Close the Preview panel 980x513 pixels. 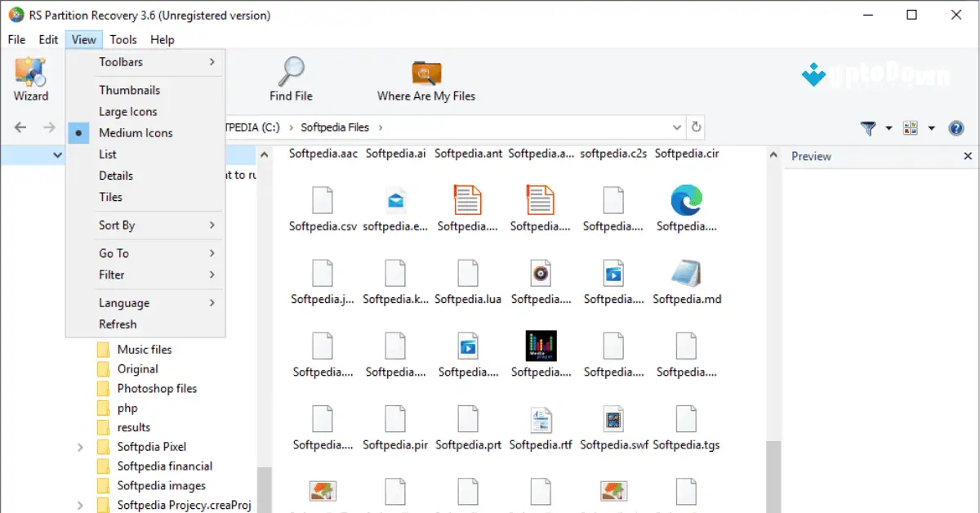coord(968,156)
